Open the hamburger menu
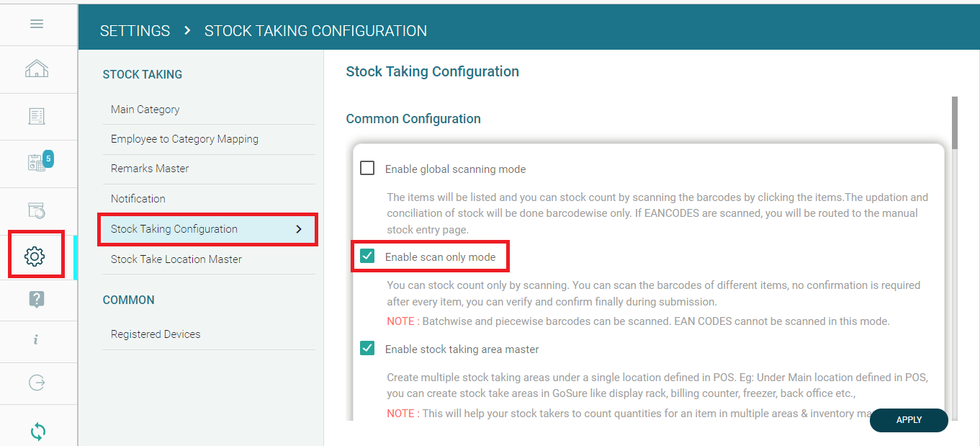This screenshot has width=980, height=446. (x=37, y=24)
